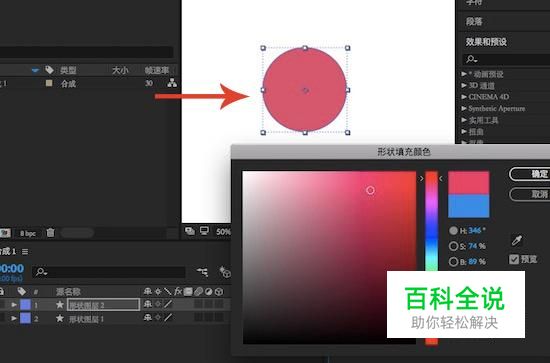The image size is (550, 363).
Task: Pick color with the eyedropper tool
Action: coord(517,241)
